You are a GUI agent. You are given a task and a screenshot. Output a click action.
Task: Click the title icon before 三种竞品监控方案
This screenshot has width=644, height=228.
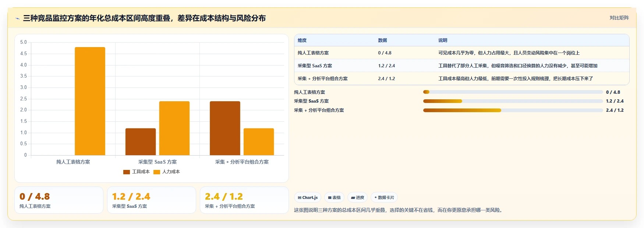point(17,18)
